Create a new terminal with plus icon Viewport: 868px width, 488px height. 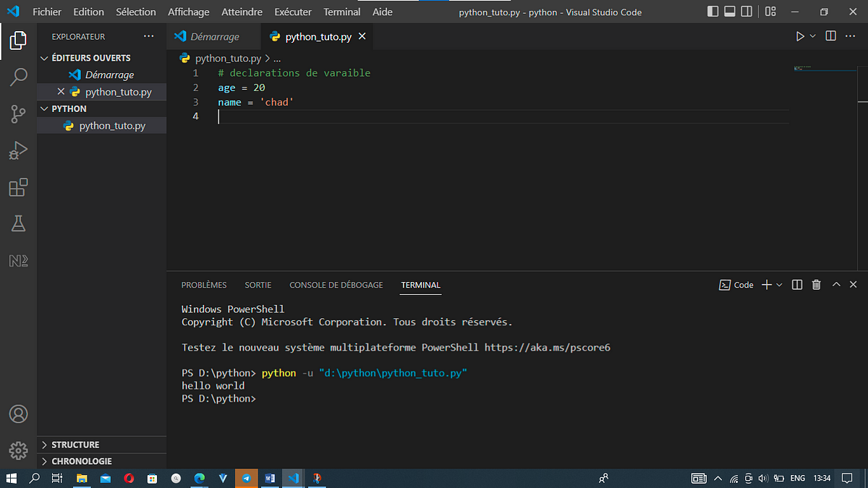767,285
